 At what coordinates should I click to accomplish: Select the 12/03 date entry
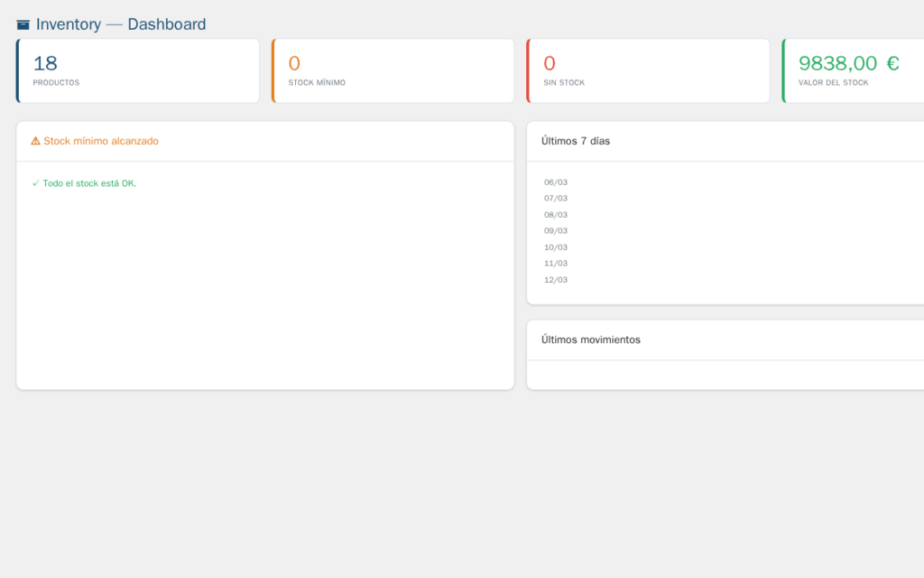tap(556, 280)
